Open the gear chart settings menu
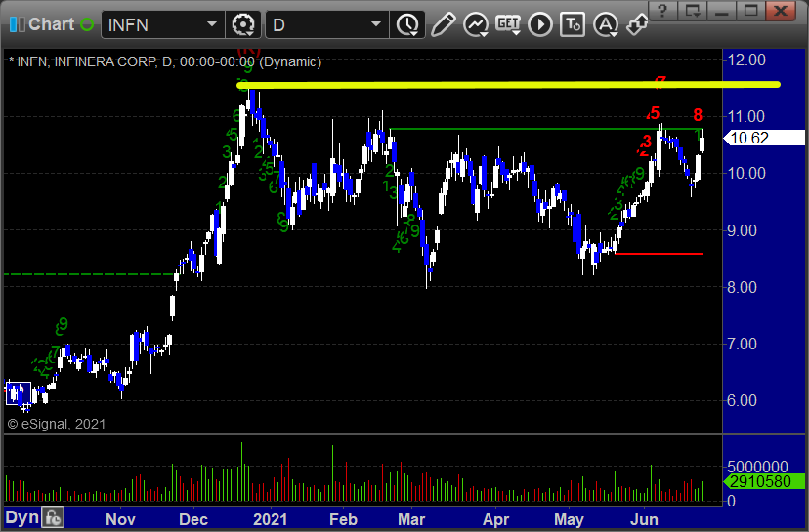809x532 pixels. (x=243, y=24)
